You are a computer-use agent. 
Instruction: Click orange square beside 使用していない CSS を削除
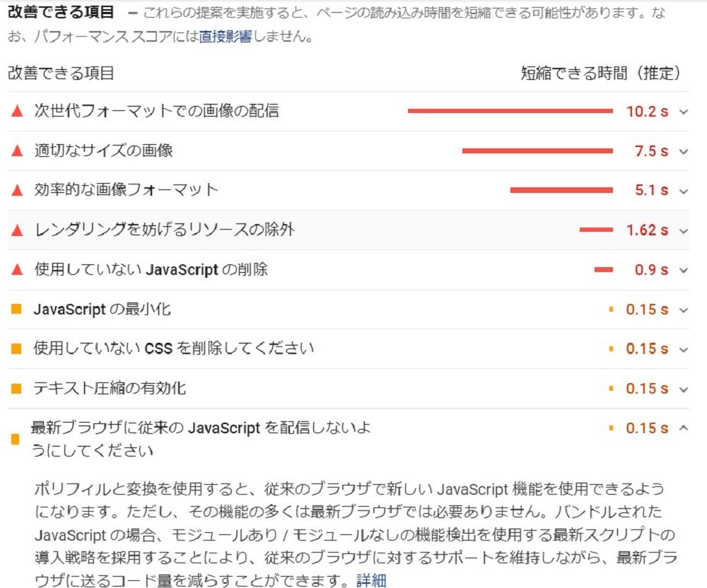point(17,348)
